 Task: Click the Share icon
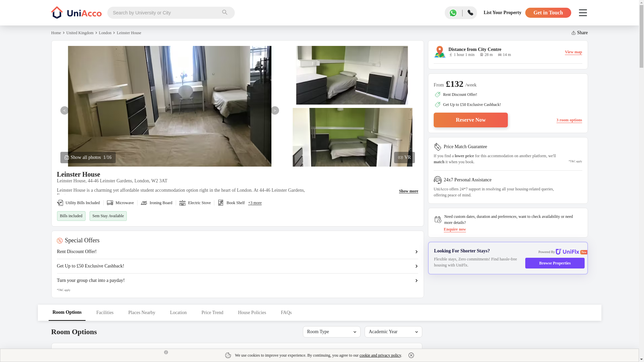click(x=573, y=33)
